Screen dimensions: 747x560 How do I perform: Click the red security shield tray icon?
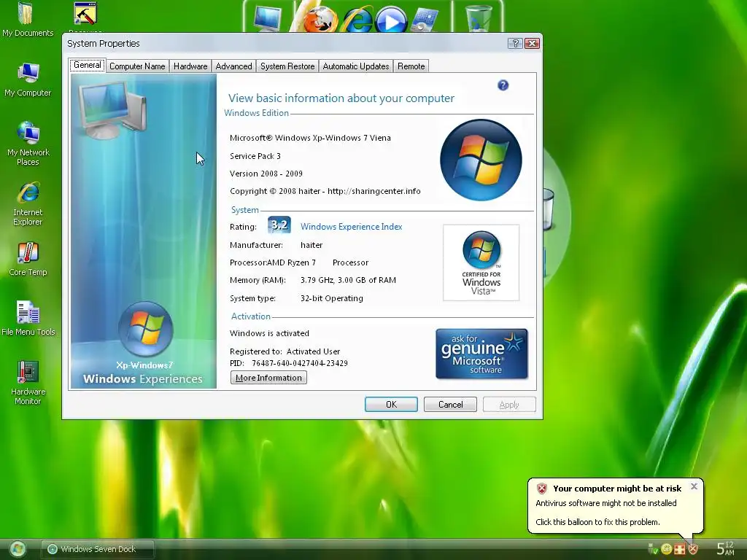tap(693, 549)
